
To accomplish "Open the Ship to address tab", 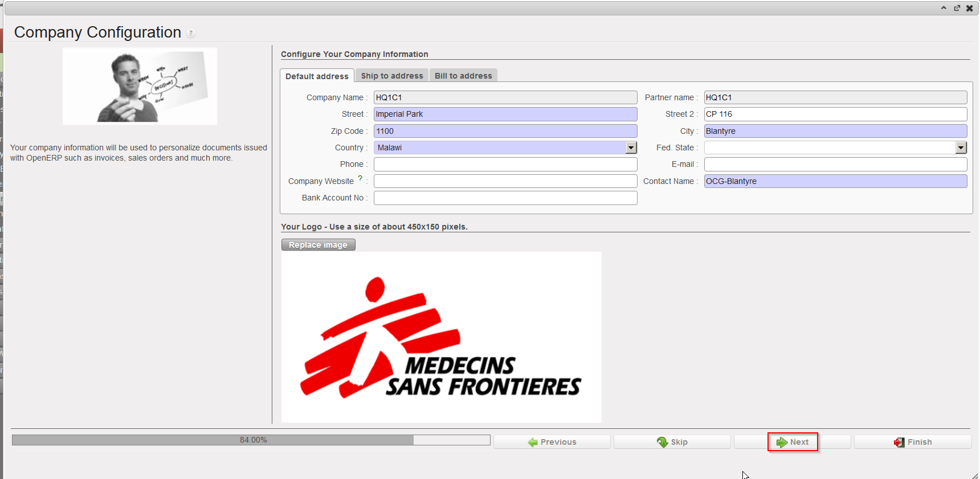I will coord(392,76).
